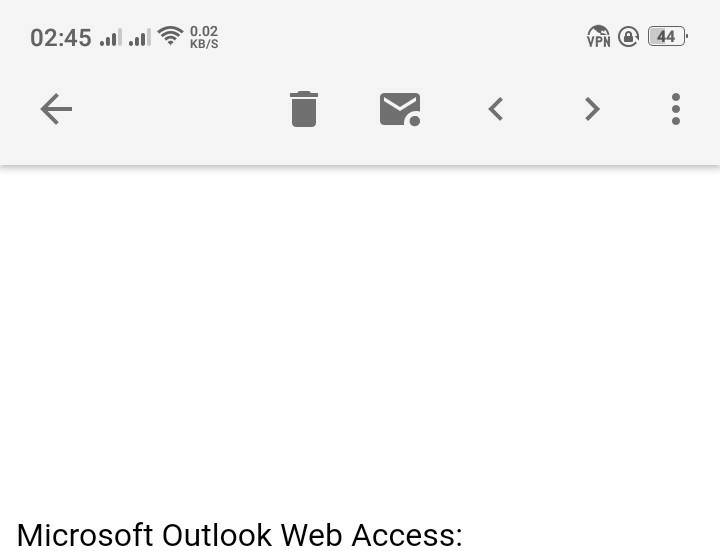Tap empty middle of the status bar
Viewport: 720px width, 551px height.
(x=399, y=37)
